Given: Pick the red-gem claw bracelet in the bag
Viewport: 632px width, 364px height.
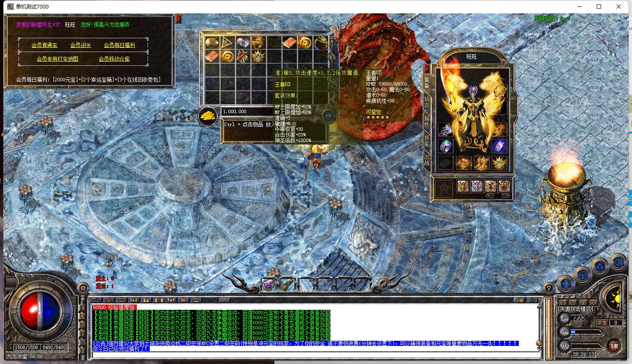Looking at the screenshot, I should 243,56.
